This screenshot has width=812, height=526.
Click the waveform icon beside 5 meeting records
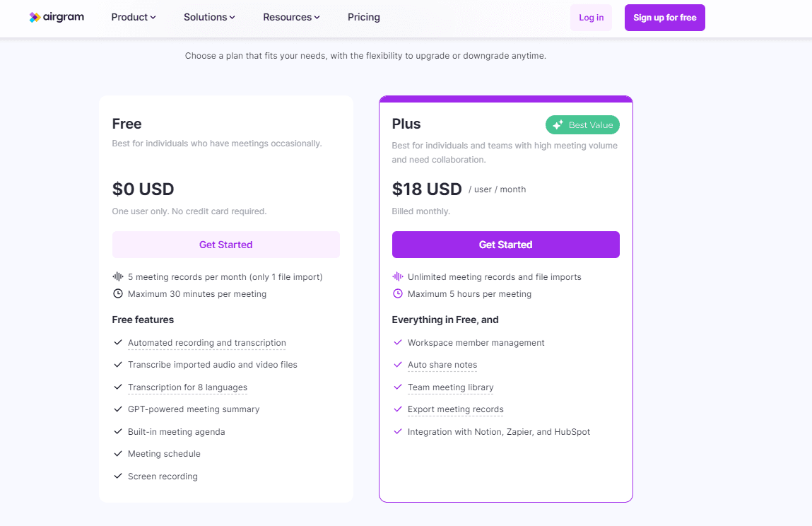click(118, 276)
